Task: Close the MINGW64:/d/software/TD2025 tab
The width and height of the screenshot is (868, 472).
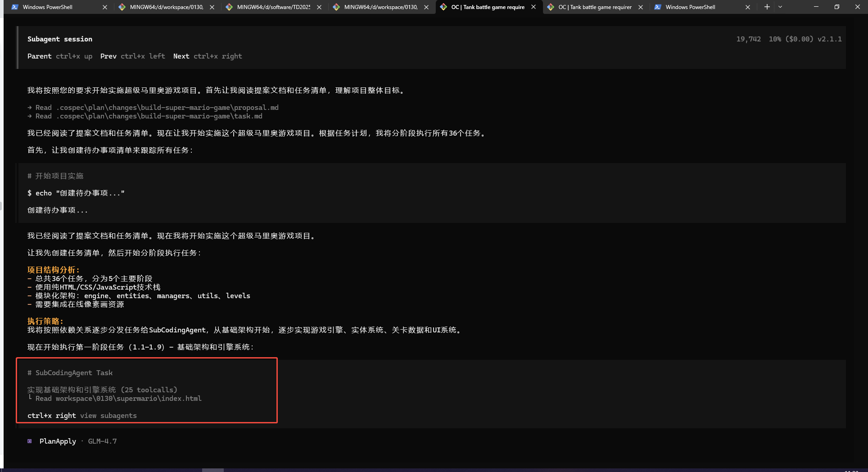Action: (319, 7)
